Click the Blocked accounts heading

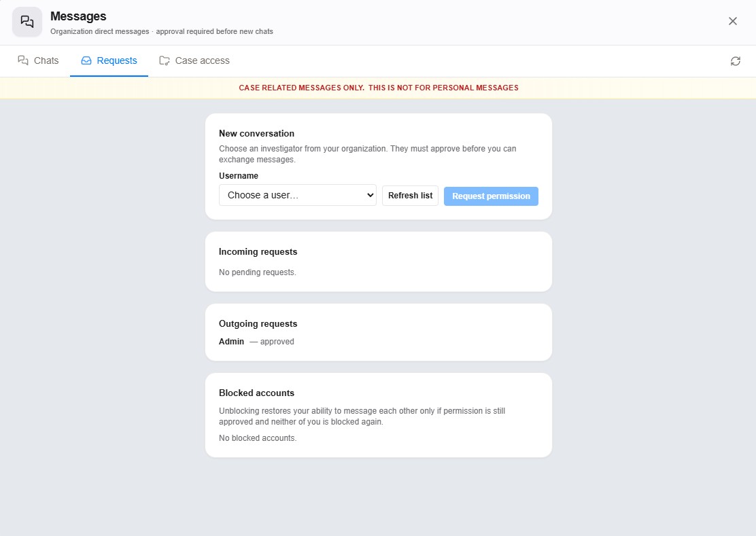pos(256,393)
